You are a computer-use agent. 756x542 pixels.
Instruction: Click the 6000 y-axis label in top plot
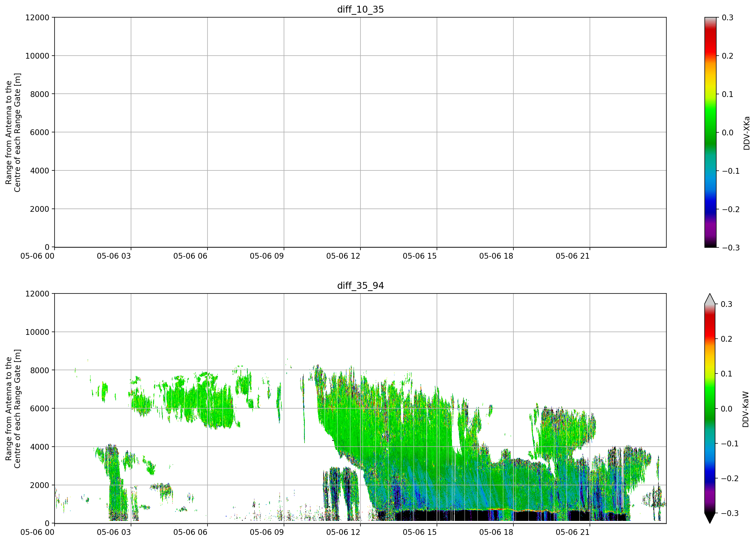click(x=40, y=133)
